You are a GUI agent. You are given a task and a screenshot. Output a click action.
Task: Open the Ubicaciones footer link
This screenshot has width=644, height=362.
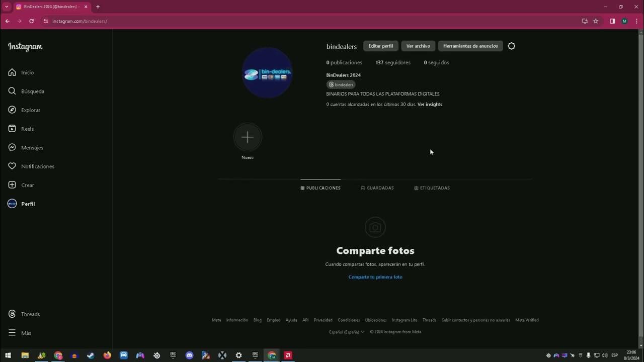point(376,320)
